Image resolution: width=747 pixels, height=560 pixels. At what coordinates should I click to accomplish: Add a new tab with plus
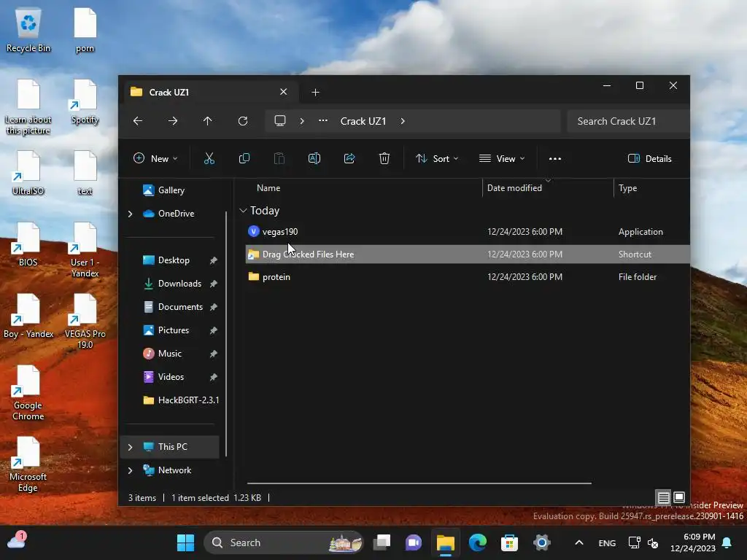point(315,93)
